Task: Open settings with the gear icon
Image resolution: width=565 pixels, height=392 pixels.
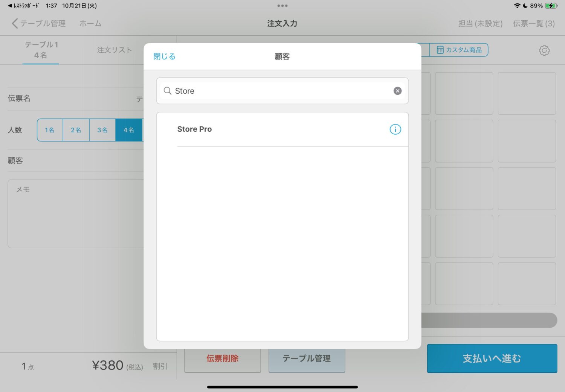Action: coord(544,50)
